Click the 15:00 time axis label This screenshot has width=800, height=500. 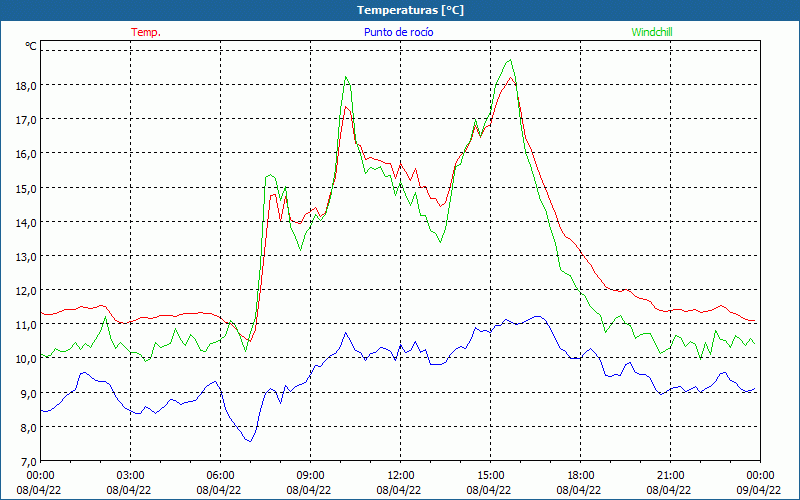click(x=490, y=476)
